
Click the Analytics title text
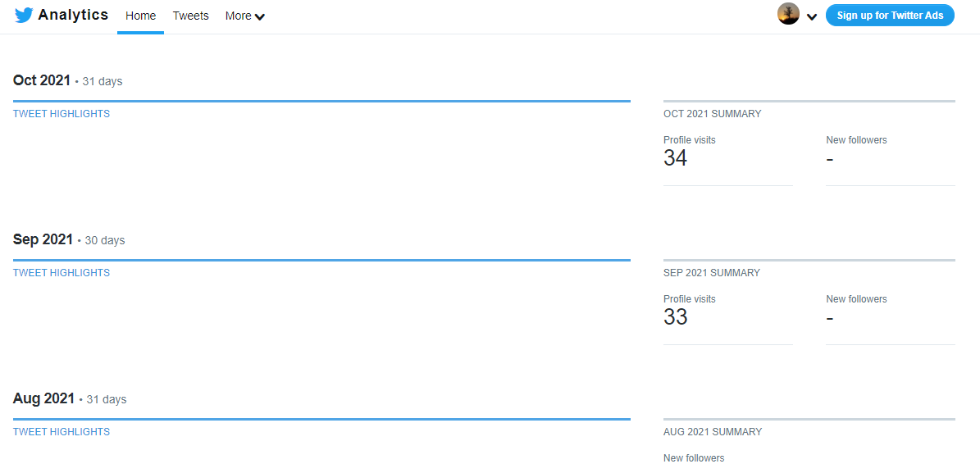73,15
